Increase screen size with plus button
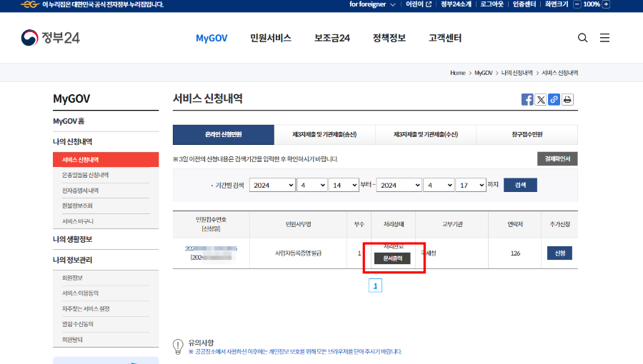643x364 pixels. [606, 4]
